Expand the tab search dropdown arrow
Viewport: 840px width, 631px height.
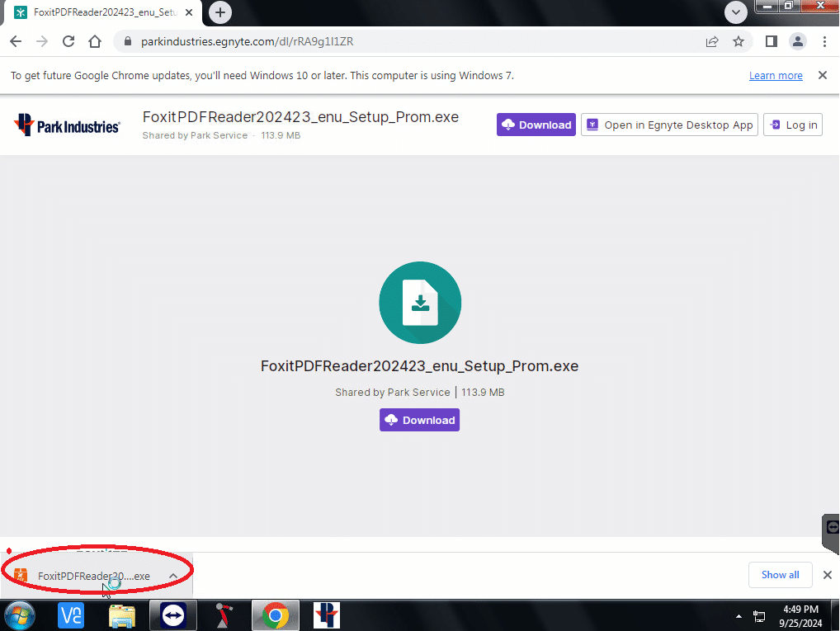pyautogui.click(x=735, y=12)
